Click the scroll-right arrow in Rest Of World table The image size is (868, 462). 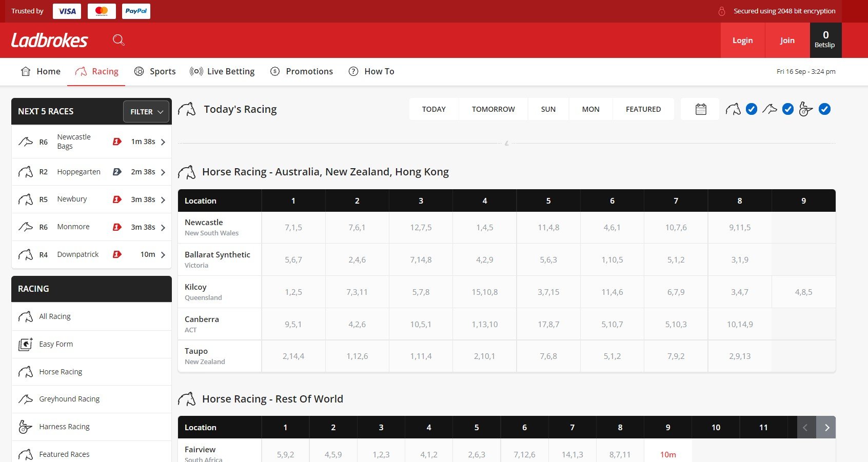click(x=826, y=428)
